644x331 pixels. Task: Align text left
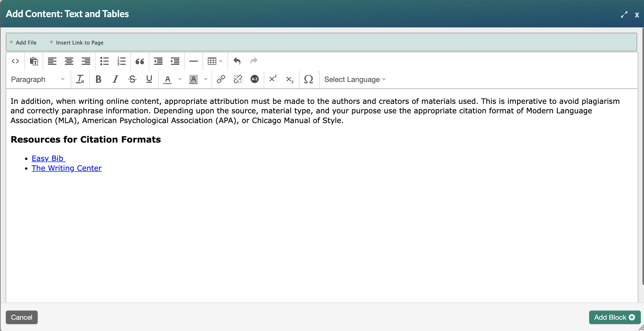pos(52,61)
